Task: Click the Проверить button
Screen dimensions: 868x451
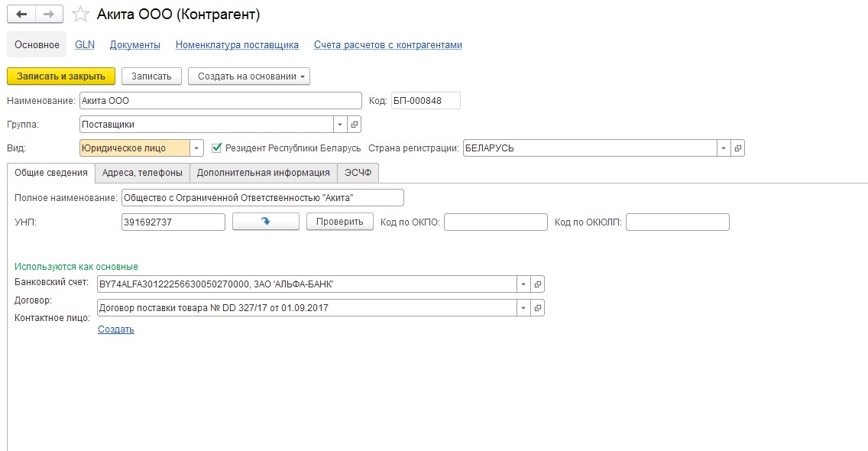Action: [x=340, y=222]
